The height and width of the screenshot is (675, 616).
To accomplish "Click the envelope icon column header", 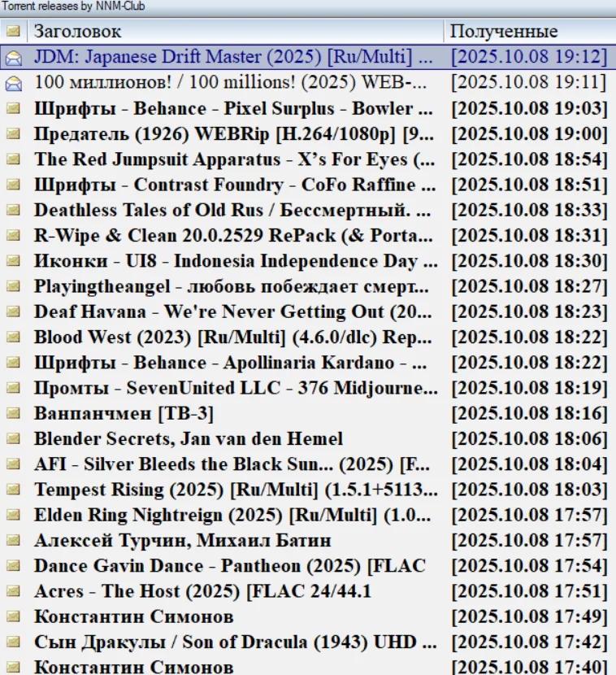I will (x=13, y=31).
